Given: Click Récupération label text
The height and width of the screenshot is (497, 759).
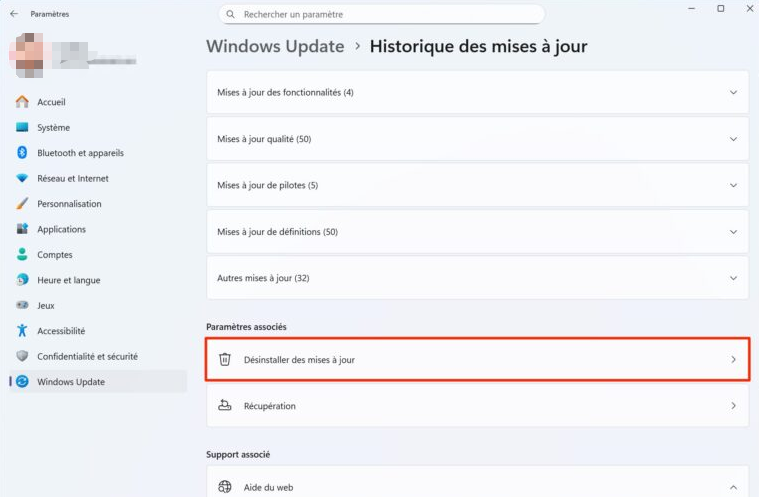Looking at the screenshot, I should pos(270,406).
